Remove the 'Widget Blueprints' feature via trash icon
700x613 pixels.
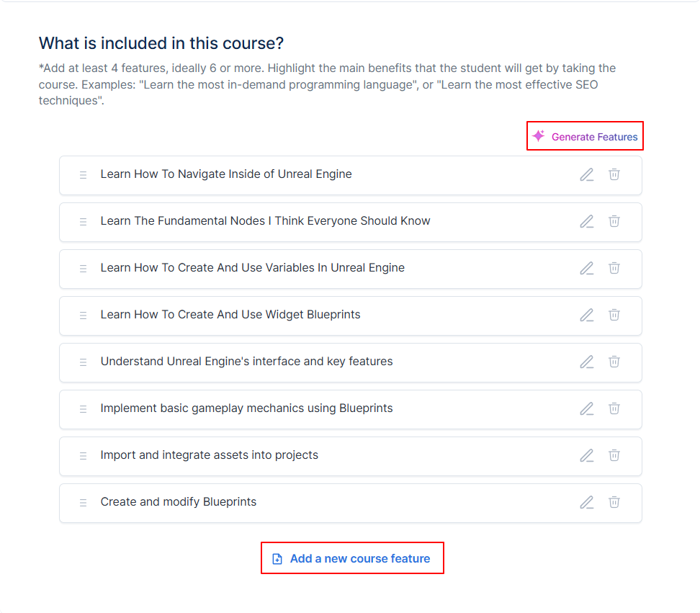tap(614, 316)
